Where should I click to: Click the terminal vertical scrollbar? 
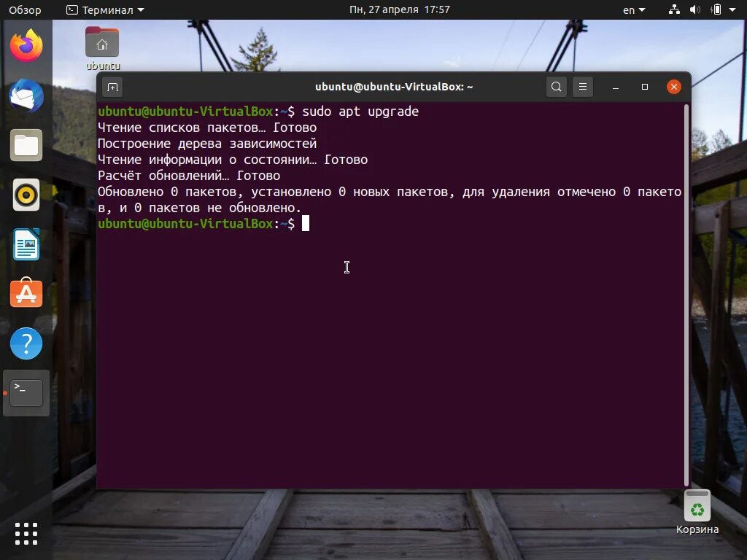(686, 295)
